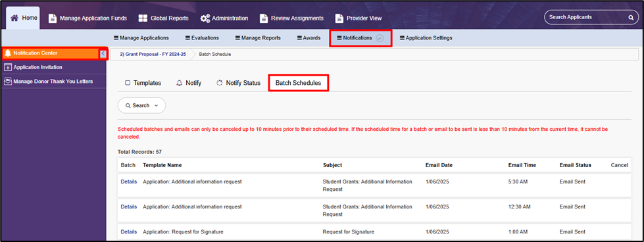
Task: Click the Application Invitation plus icon
Action: (x=8, y=67)
